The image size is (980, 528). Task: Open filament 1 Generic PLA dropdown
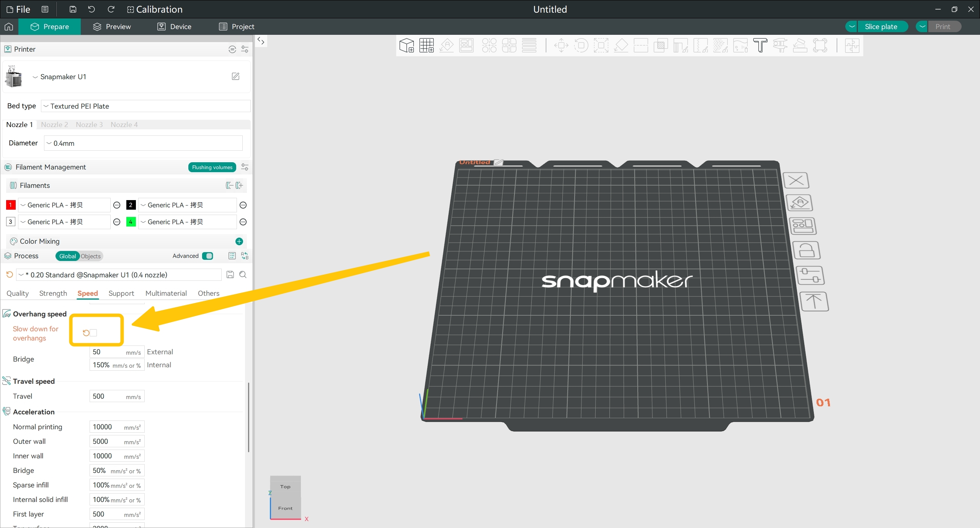coord(64,205)
